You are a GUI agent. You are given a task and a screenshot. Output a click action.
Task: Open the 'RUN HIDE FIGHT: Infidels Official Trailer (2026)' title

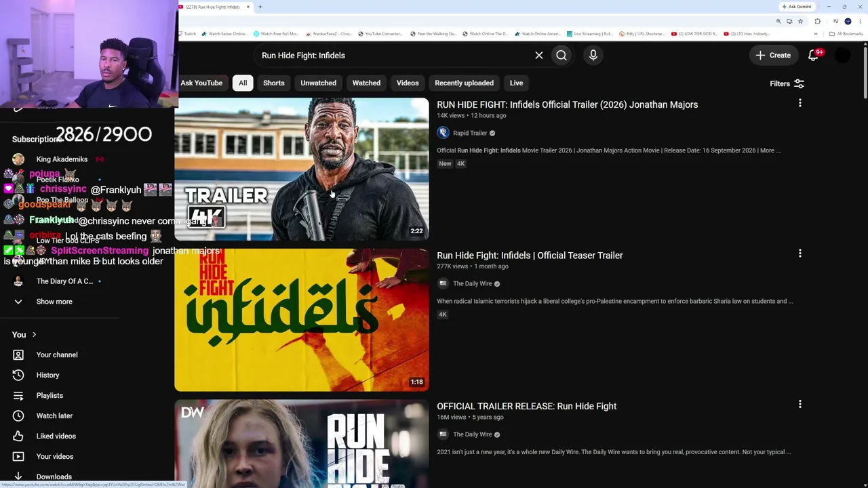(567, 104)
